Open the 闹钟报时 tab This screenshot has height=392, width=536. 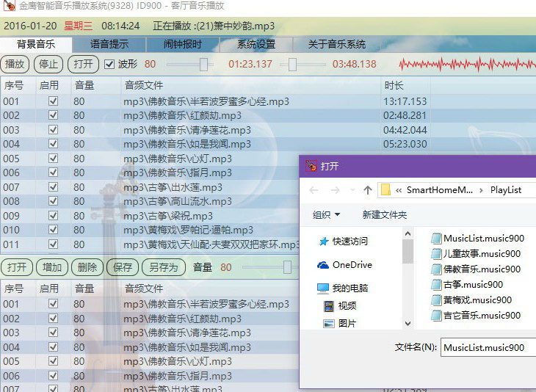click(x=183, y=44)
